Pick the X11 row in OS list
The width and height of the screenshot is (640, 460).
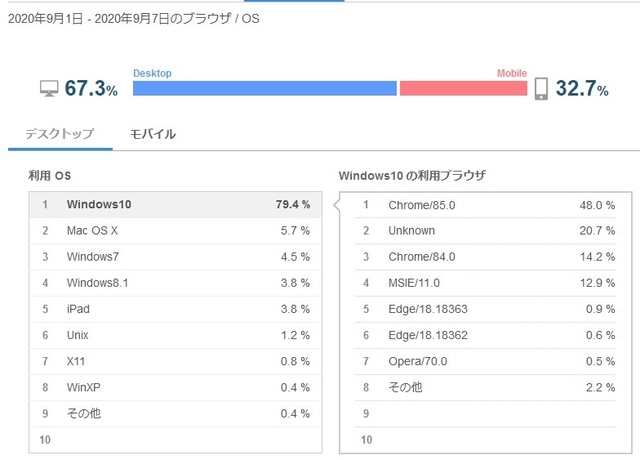pos(176,361)
